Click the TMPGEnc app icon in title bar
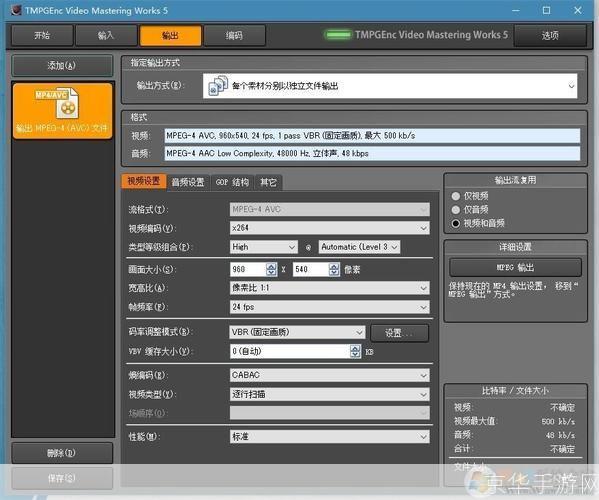Image resolution: width=599 pixels, height=500 pixels. [16, 10]
